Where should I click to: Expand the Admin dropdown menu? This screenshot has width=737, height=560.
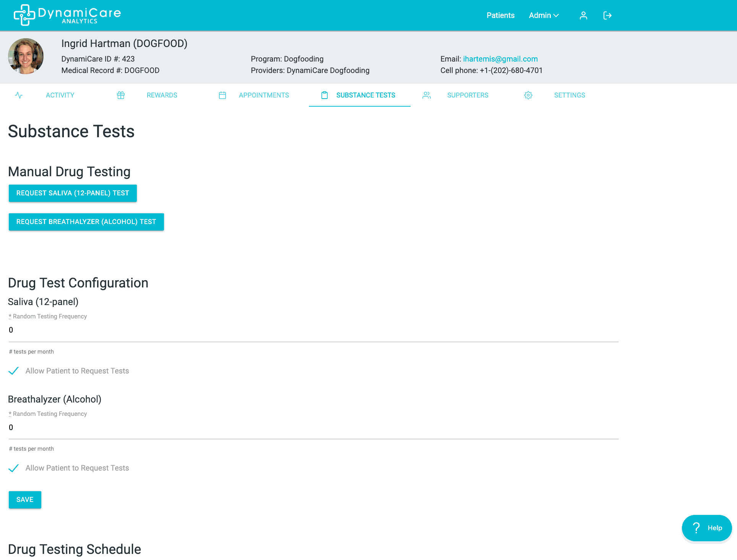(544, 15)
